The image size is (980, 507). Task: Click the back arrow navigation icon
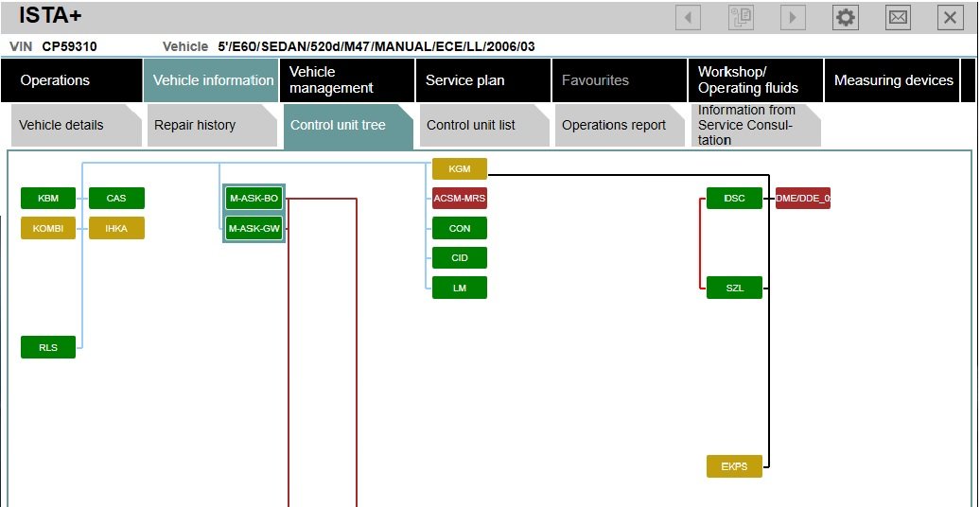pos(688,17)
